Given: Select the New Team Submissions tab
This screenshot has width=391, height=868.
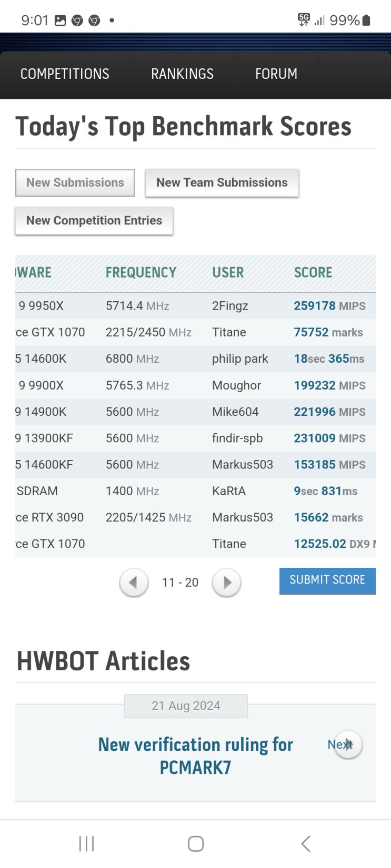Looking at the screenshot, I should (x=222, y=182).
